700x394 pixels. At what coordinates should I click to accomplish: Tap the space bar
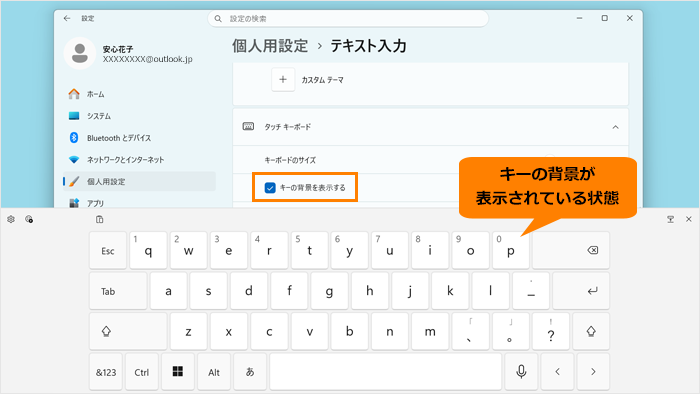point(386,372)
